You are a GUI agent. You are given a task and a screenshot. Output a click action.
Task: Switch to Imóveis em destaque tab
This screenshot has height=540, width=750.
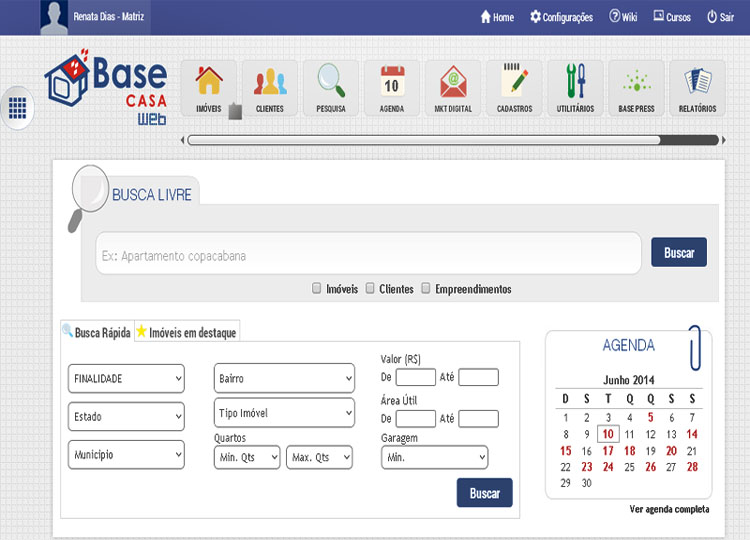click(x=187, y=331)
